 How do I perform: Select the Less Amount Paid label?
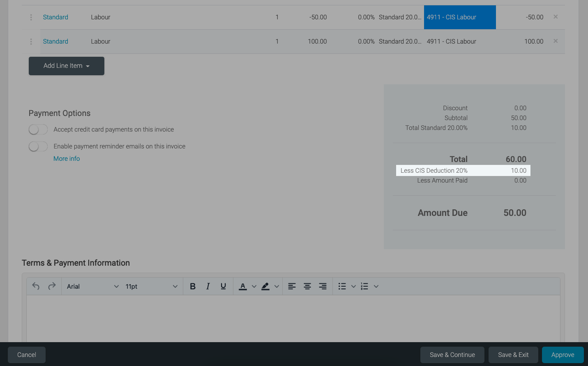click(442, 181)
